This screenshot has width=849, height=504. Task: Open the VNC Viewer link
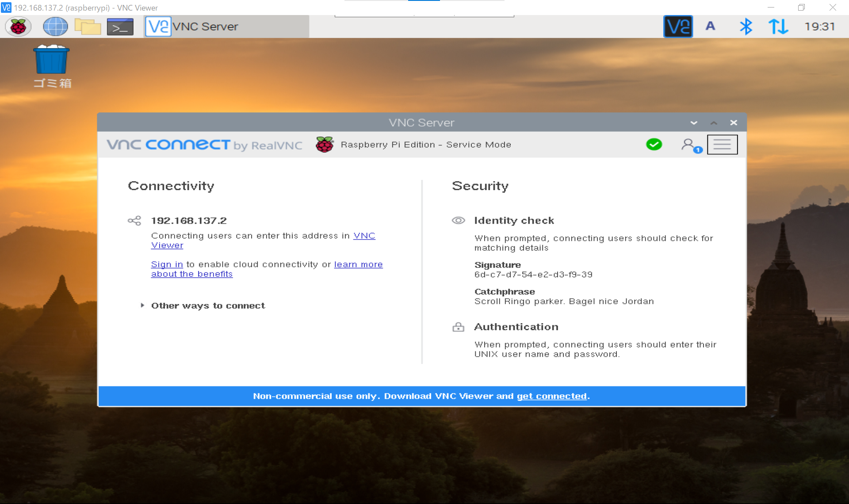pyautogui.click(x=364, y=236)
